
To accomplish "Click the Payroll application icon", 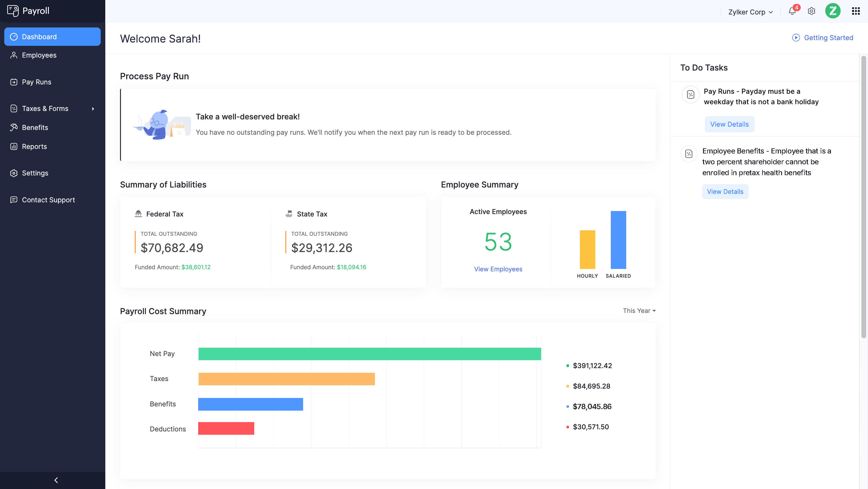I will click(x=12, y=10).
